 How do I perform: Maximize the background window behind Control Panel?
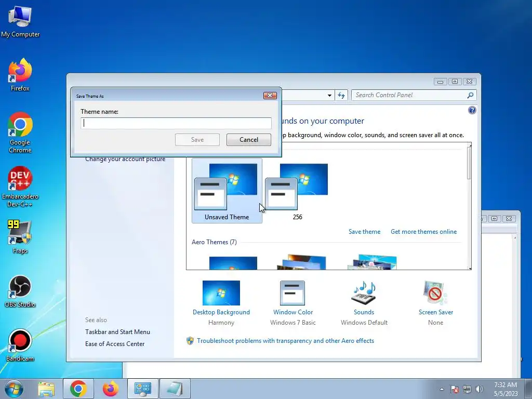(x=495, y=219)
